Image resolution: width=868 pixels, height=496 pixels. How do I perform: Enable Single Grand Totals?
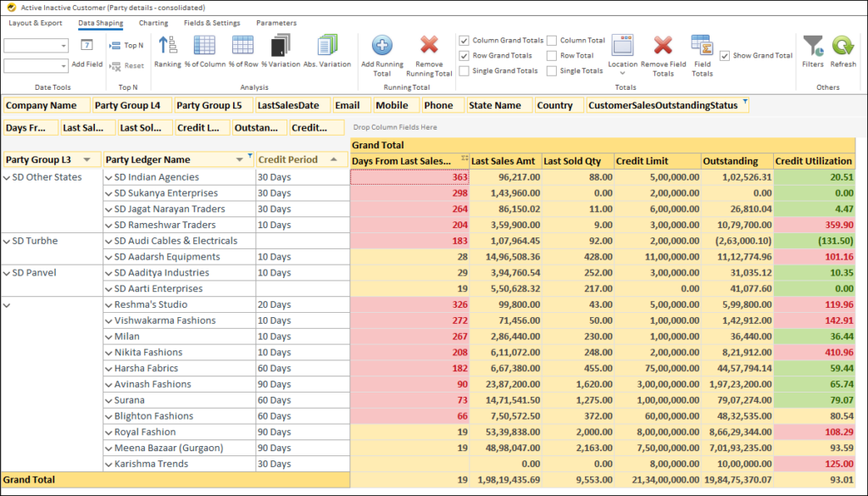click(464, 70)
